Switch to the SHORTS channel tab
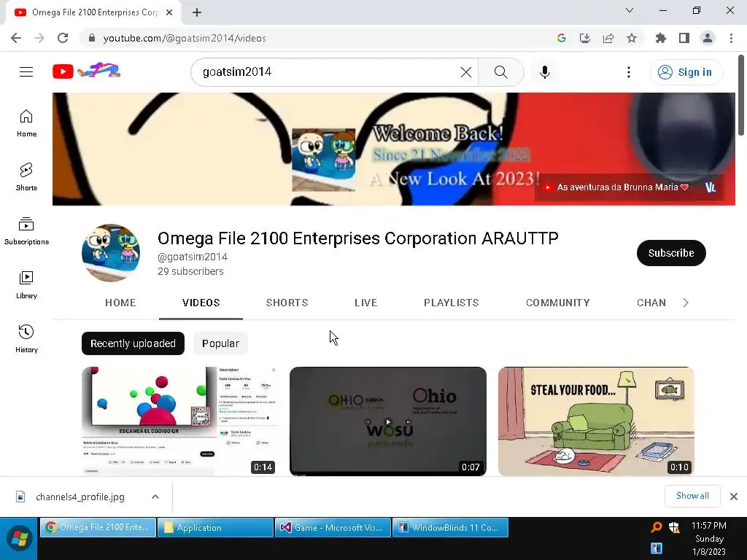 287,303
